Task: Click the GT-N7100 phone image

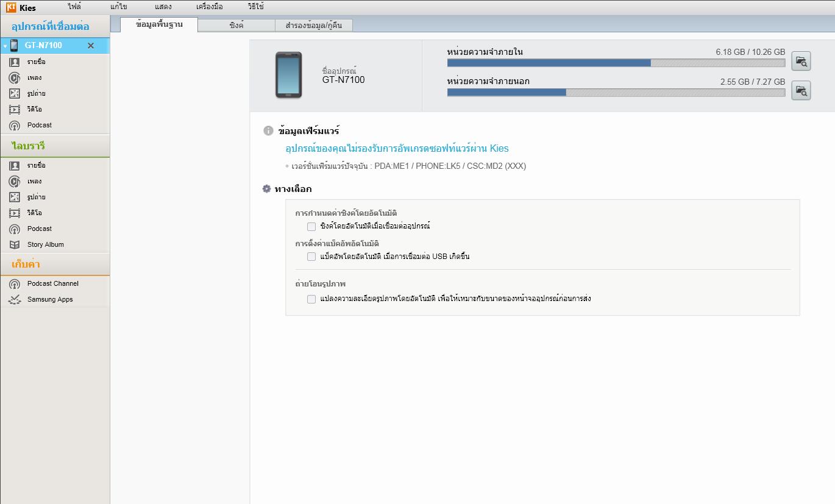Action: click(x=288, y=75)
